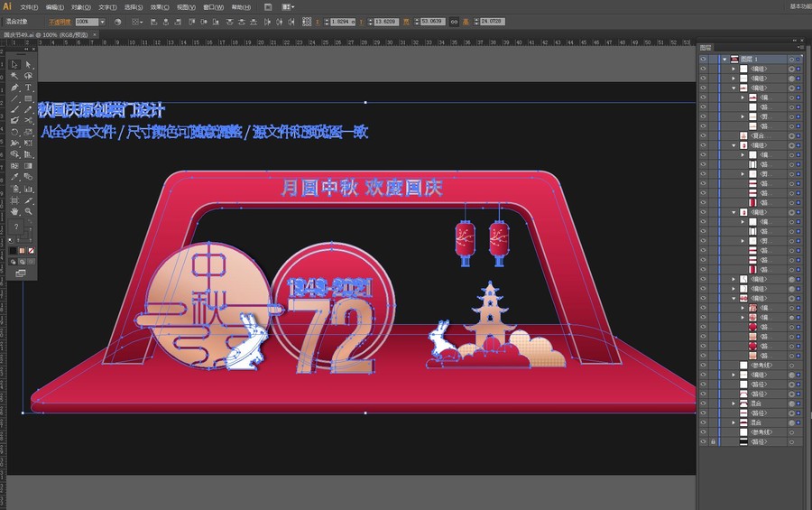Screen dimensions: 812x510
Task: Select the Column Graph tool
Action: [28, 188]
